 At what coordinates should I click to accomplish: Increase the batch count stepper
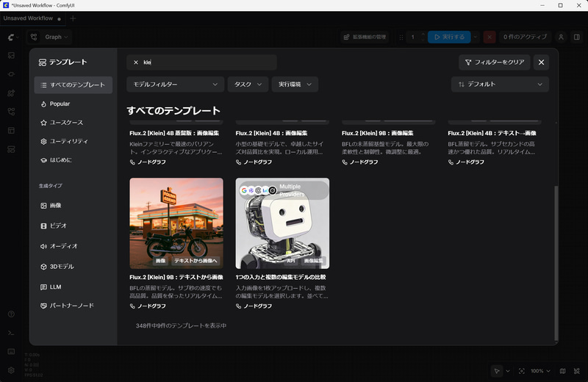(x=423, y=34)
